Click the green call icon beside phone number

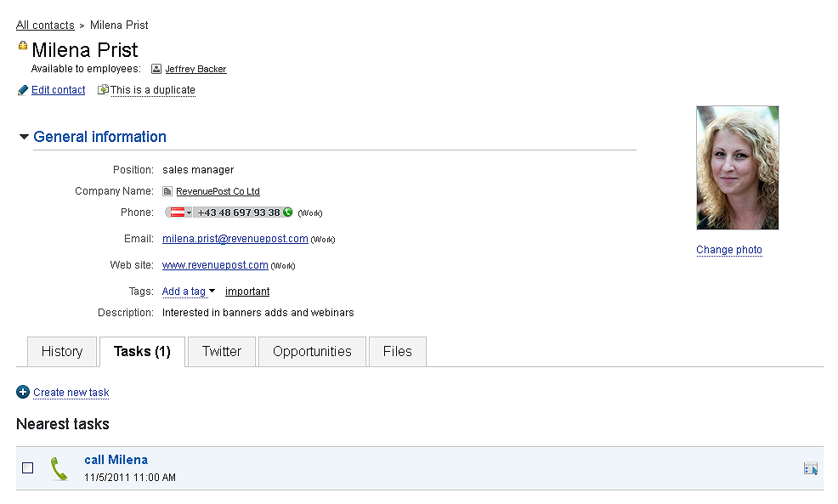click(x=287, y=212)
